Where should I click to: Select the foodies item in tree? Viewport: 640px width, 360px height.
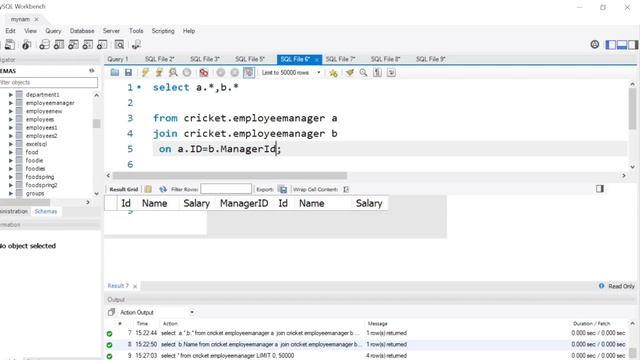click(36, 169)
